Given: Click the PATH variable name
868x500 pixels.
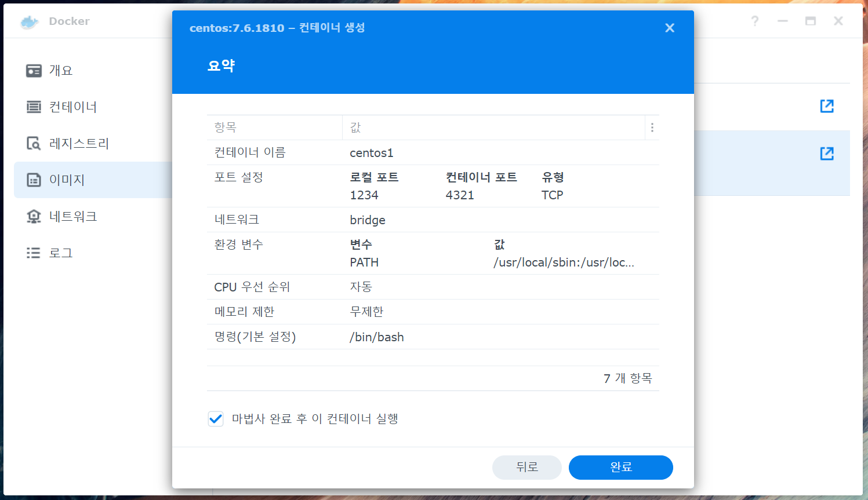Looking at the screenshot, I should [x=364, y=262].
